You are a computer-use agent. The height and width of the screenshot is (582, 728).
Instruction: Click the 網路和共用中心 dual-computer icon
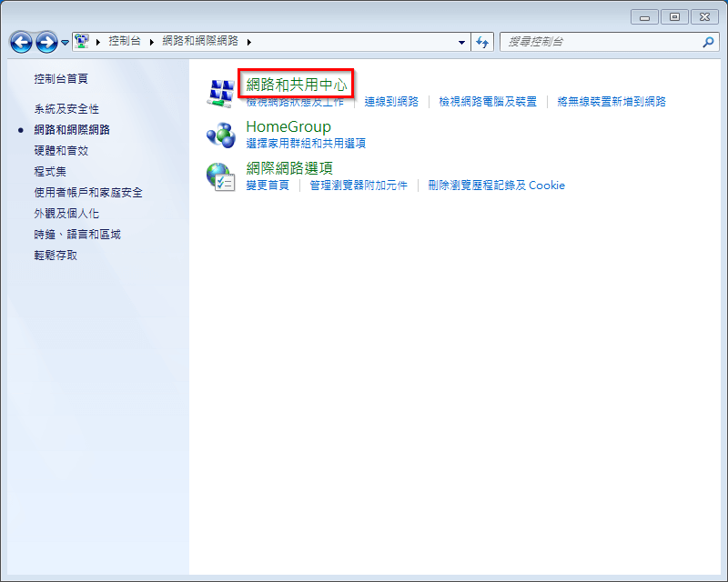tap(221, 90)
